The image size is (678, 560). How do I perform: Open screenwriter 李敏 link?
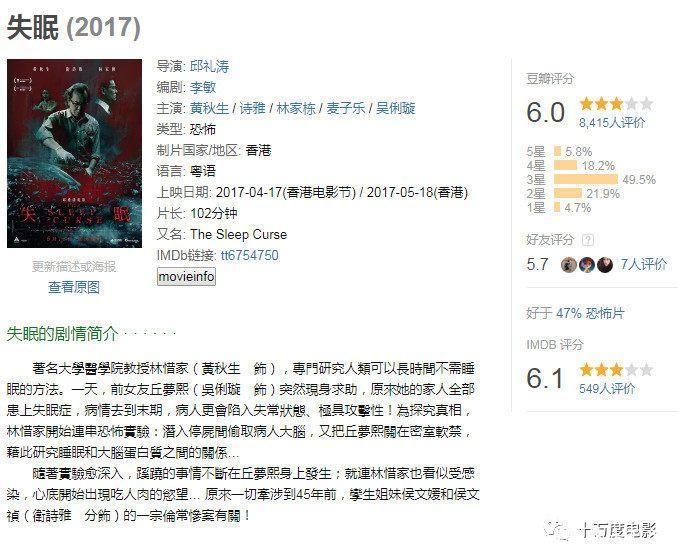(203, 87)
